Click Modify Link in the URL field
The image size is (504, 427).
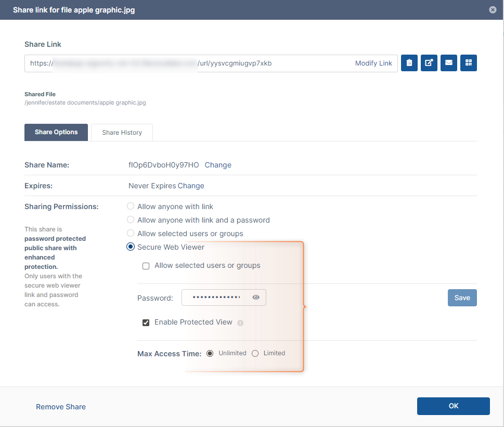373,63
